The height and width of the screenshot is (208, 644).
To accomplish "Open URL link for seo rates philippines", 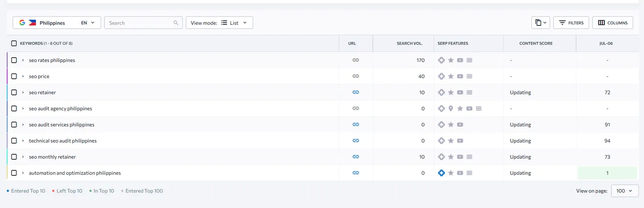I will (356, 60).
